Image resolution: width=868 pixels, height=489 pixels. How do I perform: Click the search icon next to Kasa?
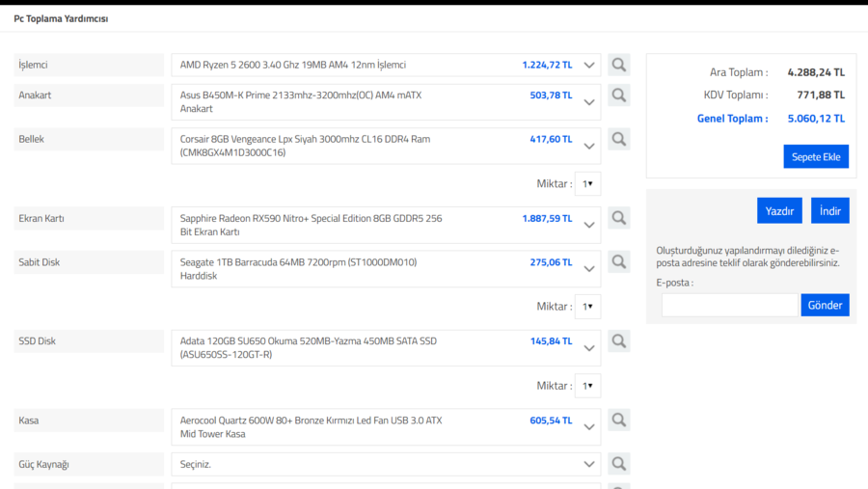(618, 420)
